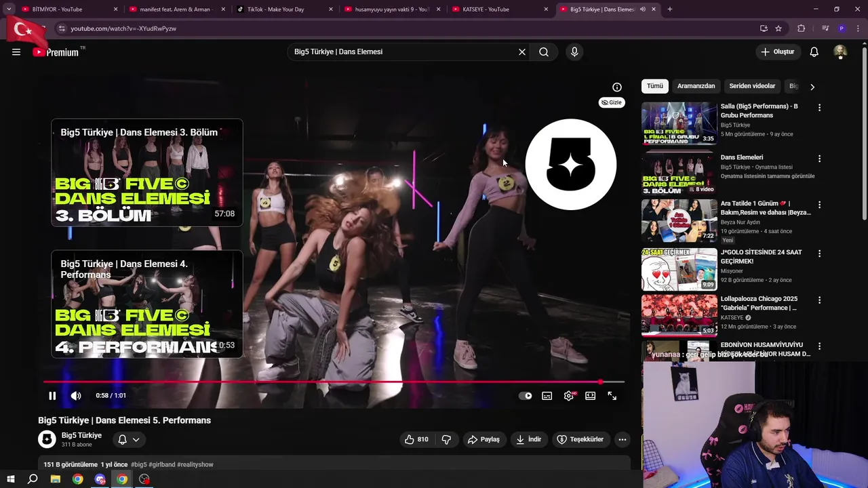Open Dans Elemeleri playlist title

[742, 157]
